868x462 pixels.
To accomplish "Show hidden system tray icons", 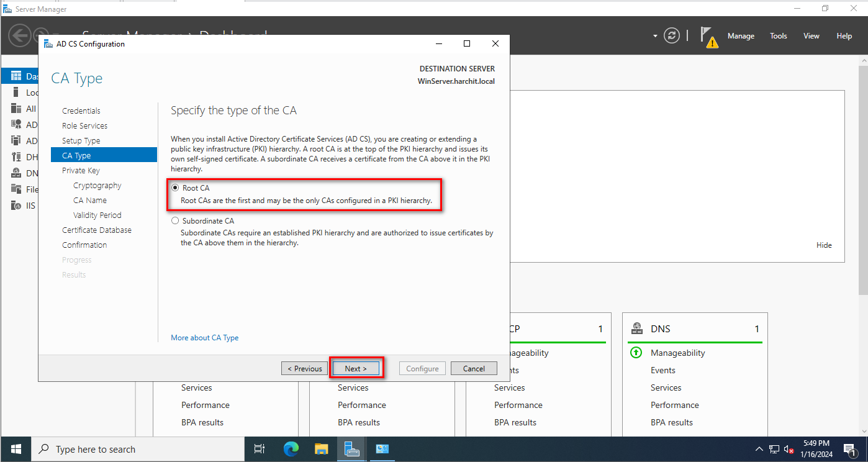I will (x=759, y=449).
